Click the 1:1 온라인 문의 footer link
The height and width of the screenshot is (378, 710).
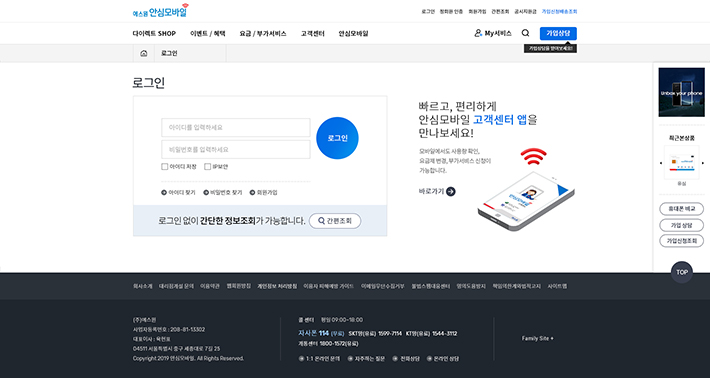click(x=319, y=359)
